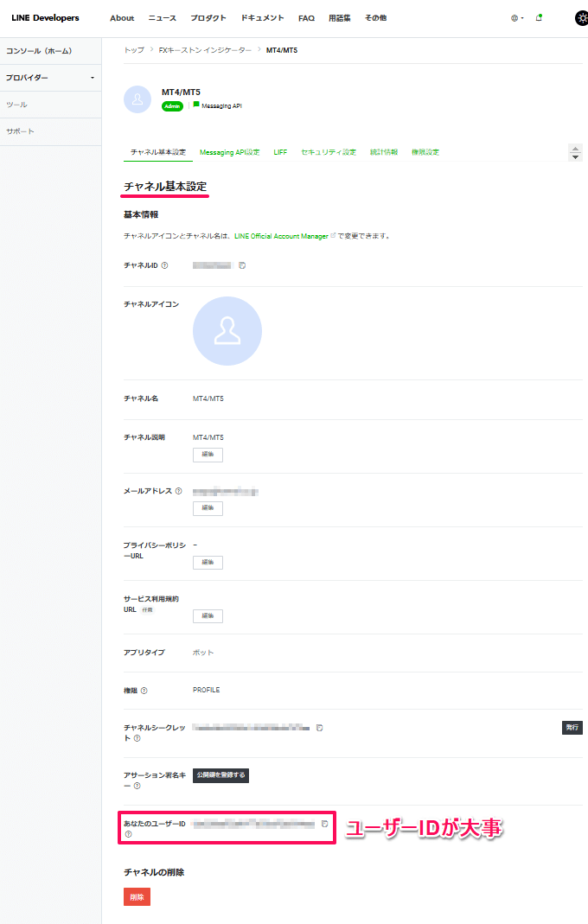Switch to Messaging API設定 tab
This screenshot has height=924, width=588.
229,152
